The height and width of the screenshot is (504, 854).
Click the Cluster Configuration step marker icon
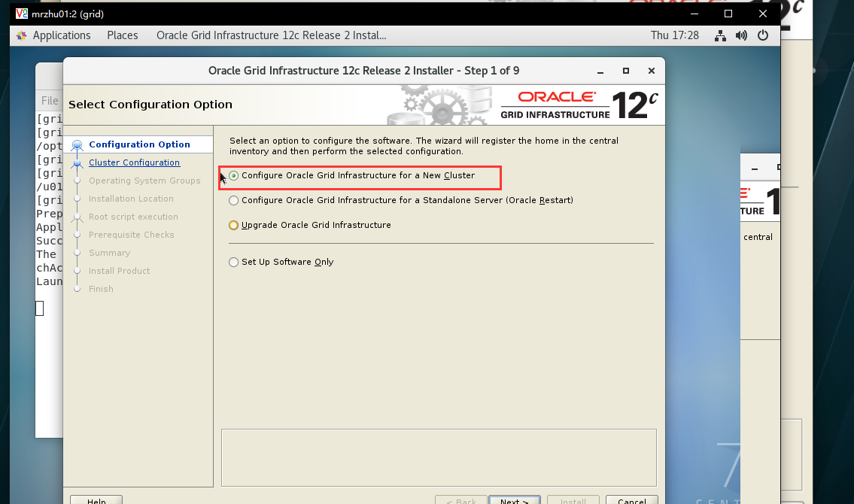coord(77,162)
